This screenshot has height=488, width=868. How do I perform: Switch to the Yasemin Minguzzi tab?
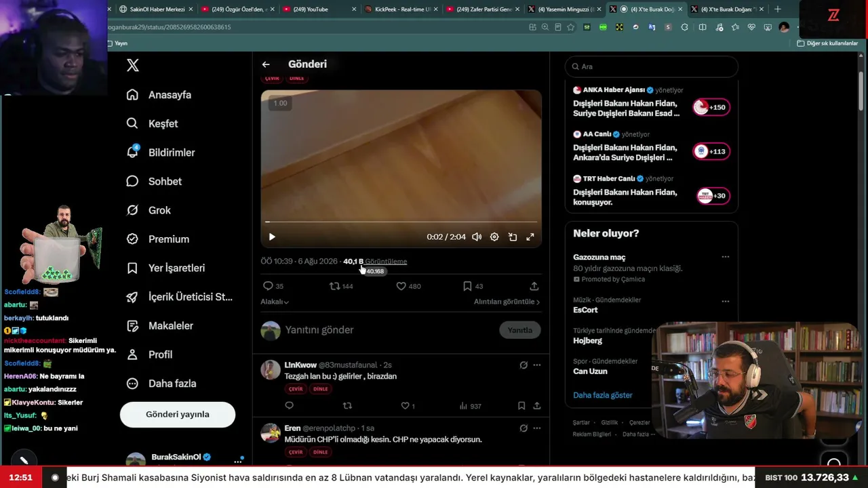tap(564, 9)
